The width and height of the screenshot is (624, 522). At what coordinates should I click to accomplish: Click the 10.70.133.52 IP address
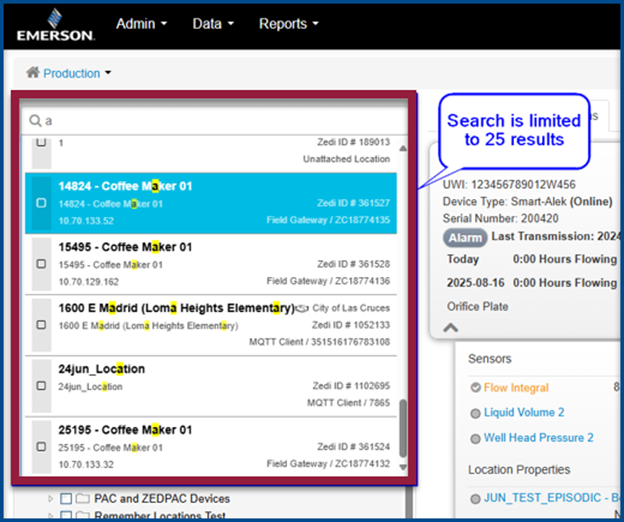(86, 220)
